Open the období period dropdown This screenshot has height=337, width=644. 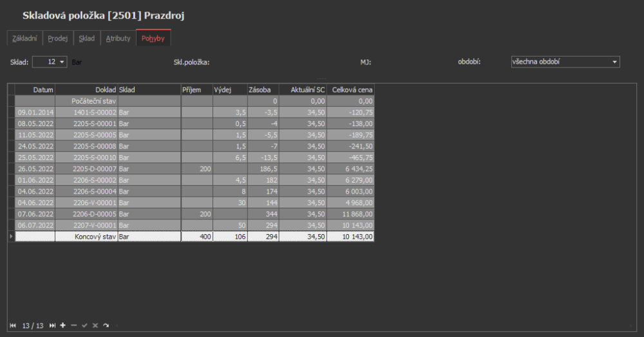pos(614,62)
